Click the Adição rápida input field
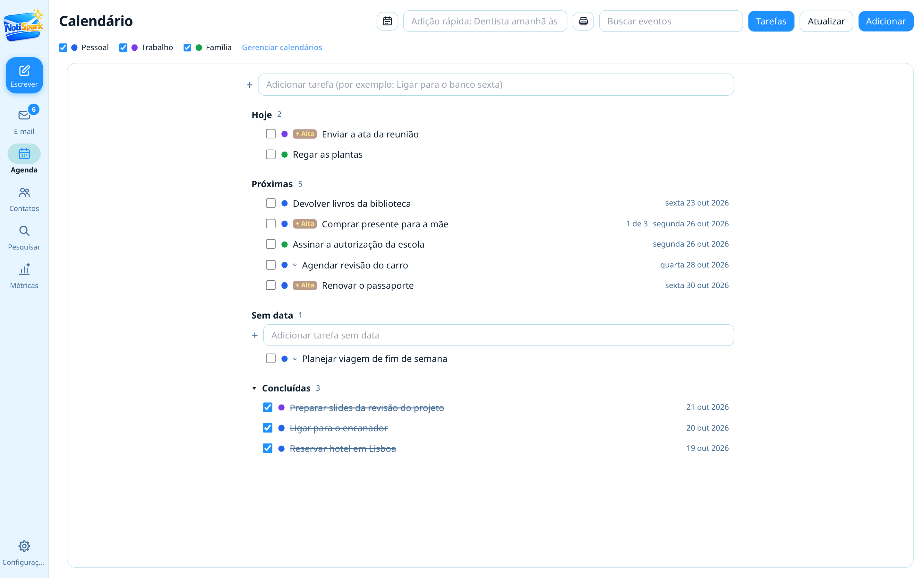Viewport: 924px width, 578px height. click(x=485, y=21)
